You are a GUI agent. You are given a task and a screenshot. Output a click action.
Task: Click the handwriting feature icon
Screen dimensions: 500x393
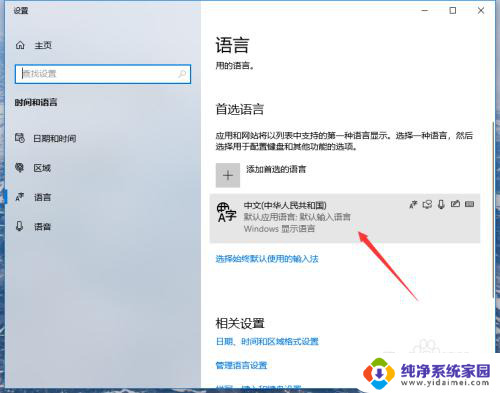click(455, 204)
